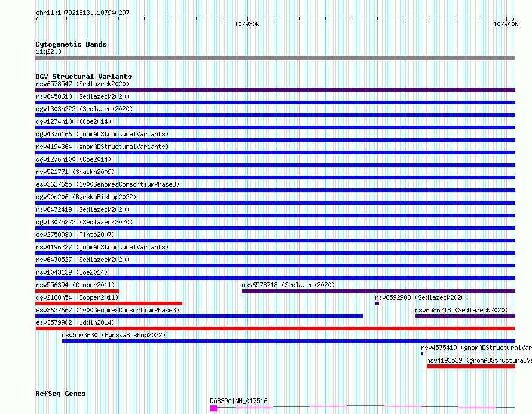Select the 11q22.3 cytogenetic band bar
Screen dimensions: 532x414
tap(275, 58)
